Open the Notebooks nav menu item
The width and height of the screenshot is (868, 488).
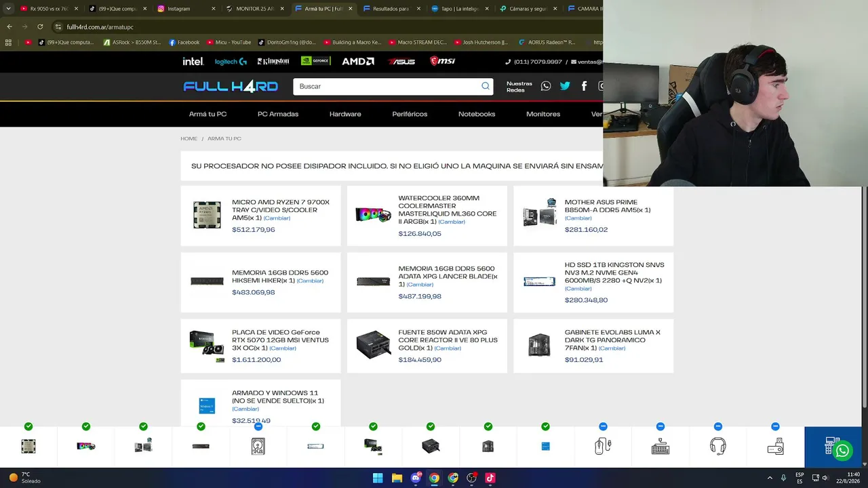click(x=477, y=114)
